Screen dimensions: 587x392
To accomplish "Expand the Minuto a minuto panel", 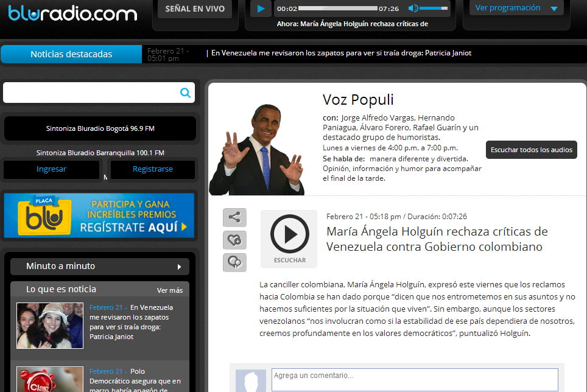I will coord(100,267).
